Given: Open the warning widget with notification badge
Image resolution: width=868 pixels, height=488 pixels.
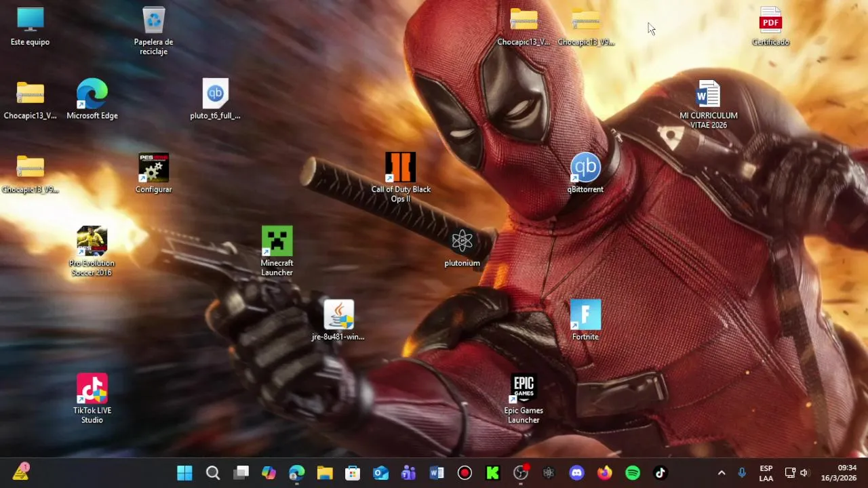Looking at the screenshot, I should (21, 472).
